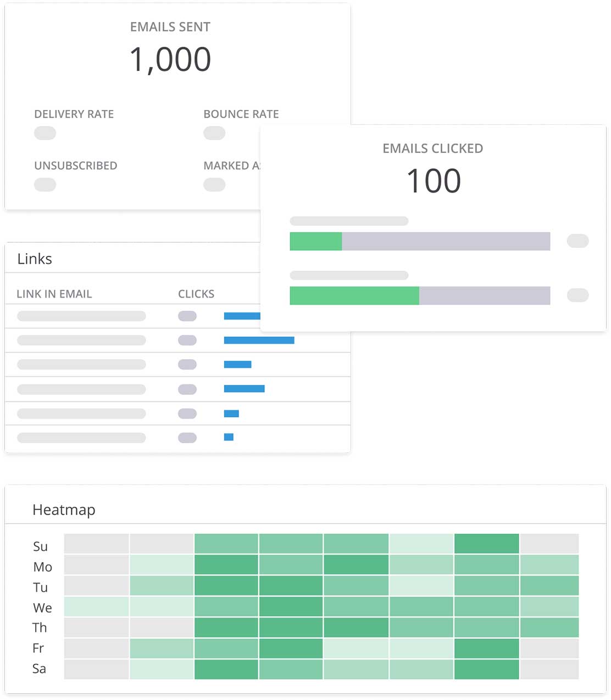This screenshot has height=700, width=611.
Task: Click the upper green bar under Emails Clicked
Action: 316,241
